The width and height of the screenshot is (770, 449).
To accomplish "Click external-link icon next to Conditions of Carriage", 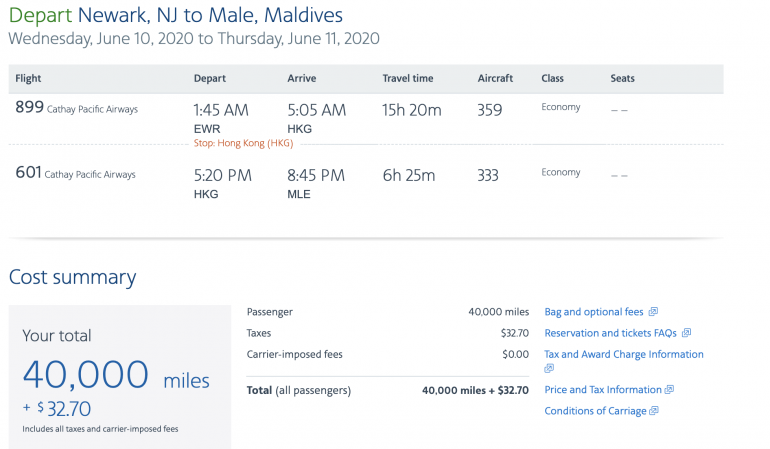I will point(654,411).
